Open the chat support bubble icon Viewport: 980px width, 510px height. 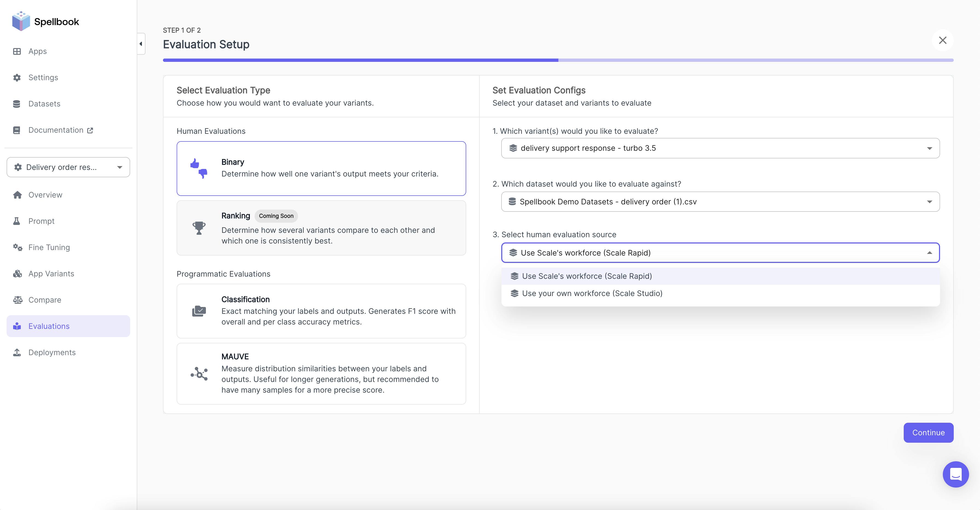point(955,474)
